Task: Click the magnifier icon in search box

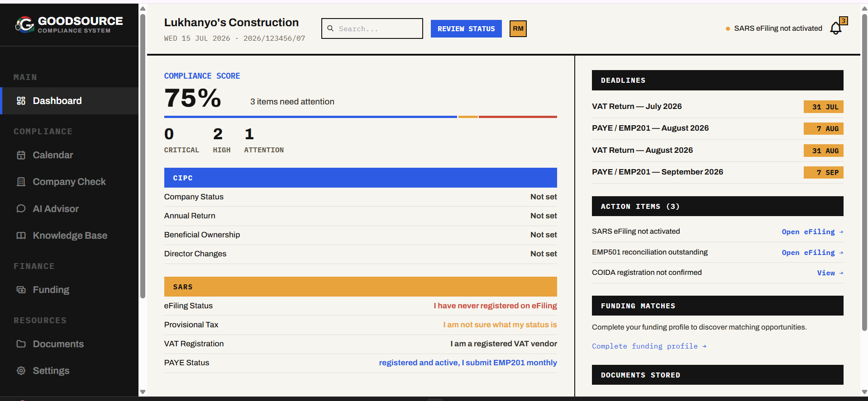Action: tap(330, 28)
